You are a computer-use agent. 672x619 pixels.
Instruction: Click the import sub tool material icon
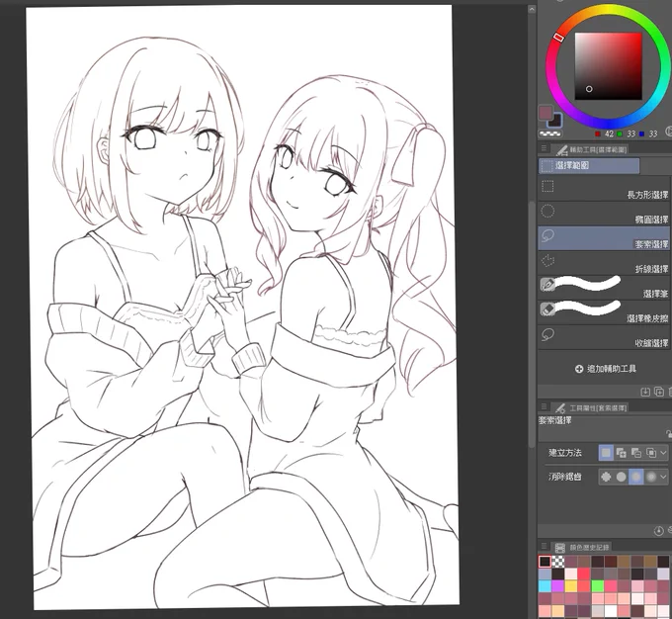coord(645,392)
